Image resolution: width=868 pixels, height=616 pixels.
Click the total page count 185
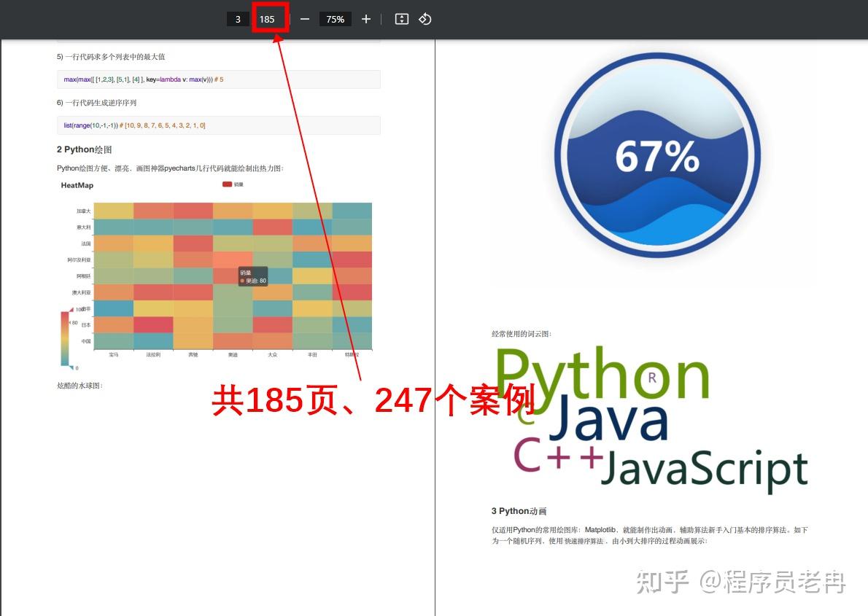pyautogui.click(x=269, y=19)
